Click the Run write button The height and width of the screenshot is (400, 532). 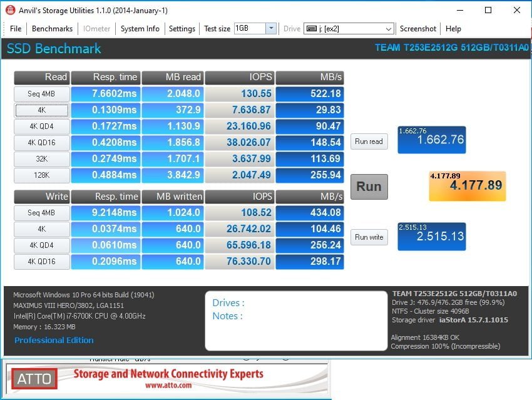369,237
